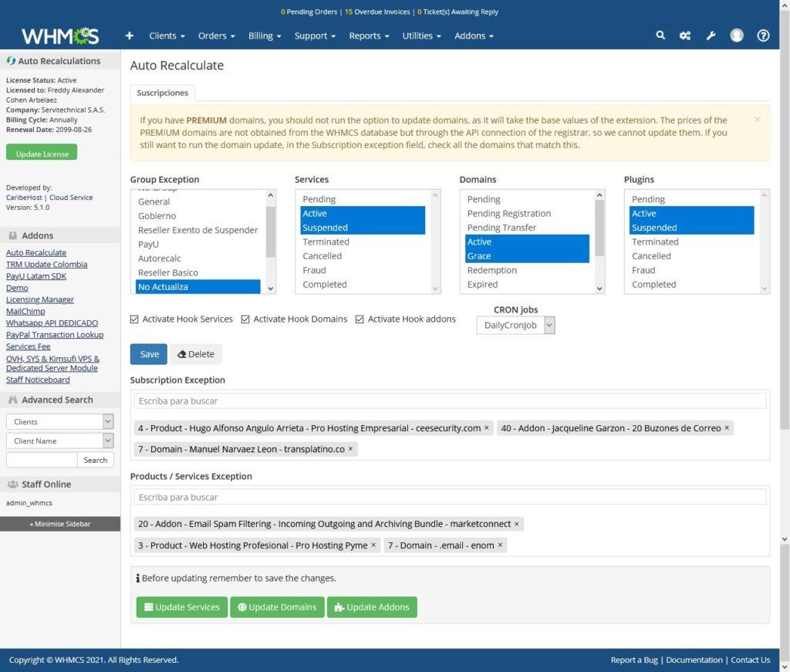Click inside Subscription Exception search field
This screenshot has width=790, height=672.
[x=450, y=401]
